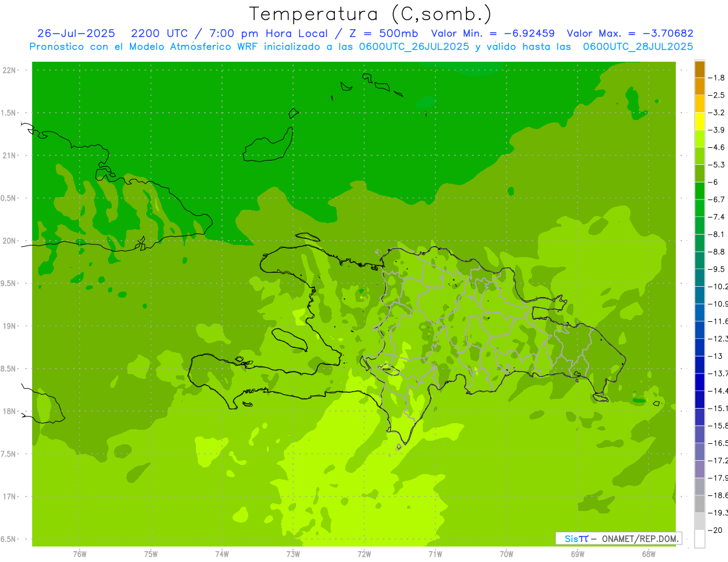Click the dark orange swatch above -1.8

(x=699, y=69)
